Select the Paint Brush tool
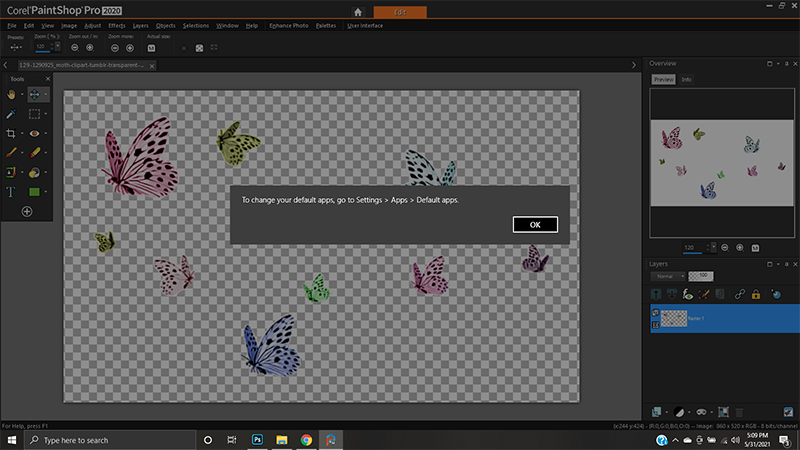Screen dimensions: 800x450 (x=12, y=152)
